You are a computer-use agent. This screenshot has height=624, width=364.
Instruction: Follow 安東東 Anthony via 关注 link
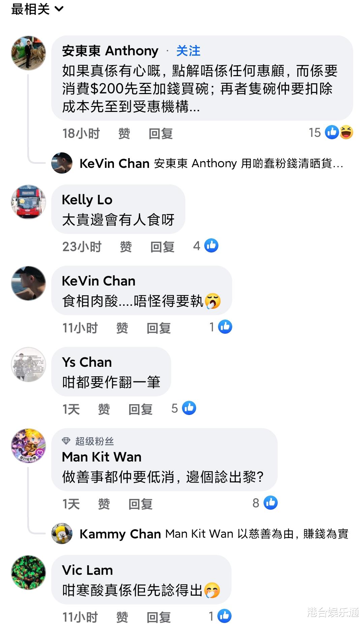point(188,51)
